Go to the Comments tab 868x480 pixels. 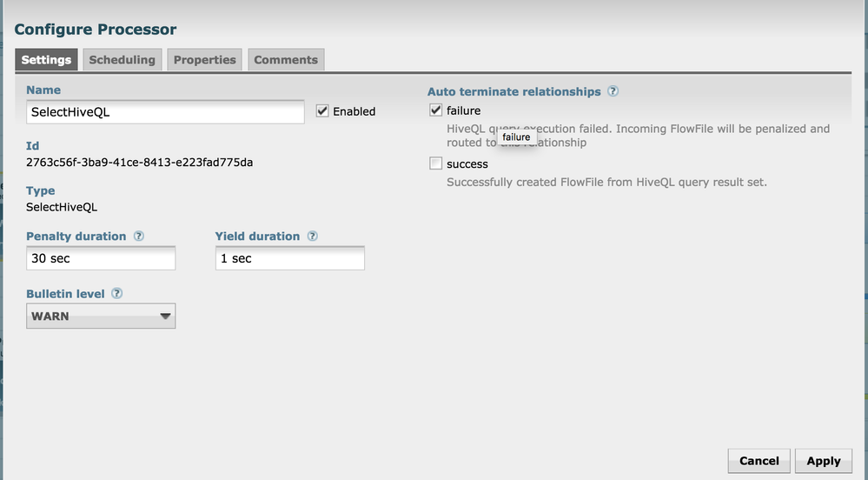pyautogui.click(x=286, y=60)
